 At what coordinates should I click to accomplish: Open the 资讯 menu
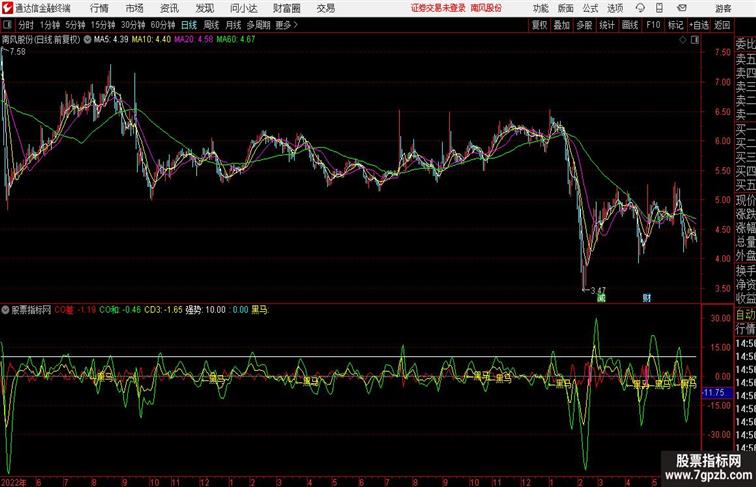(169, 8)
